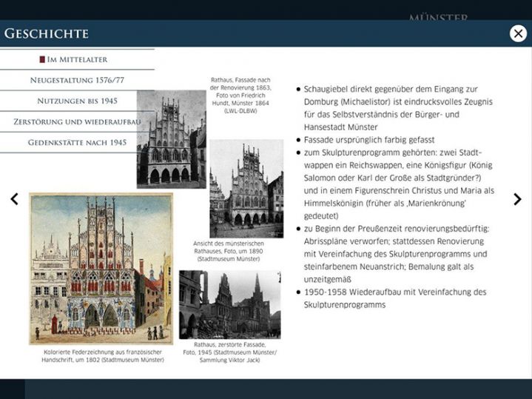Show the Gedenkstätte nach 1945 section

point(77,142)
